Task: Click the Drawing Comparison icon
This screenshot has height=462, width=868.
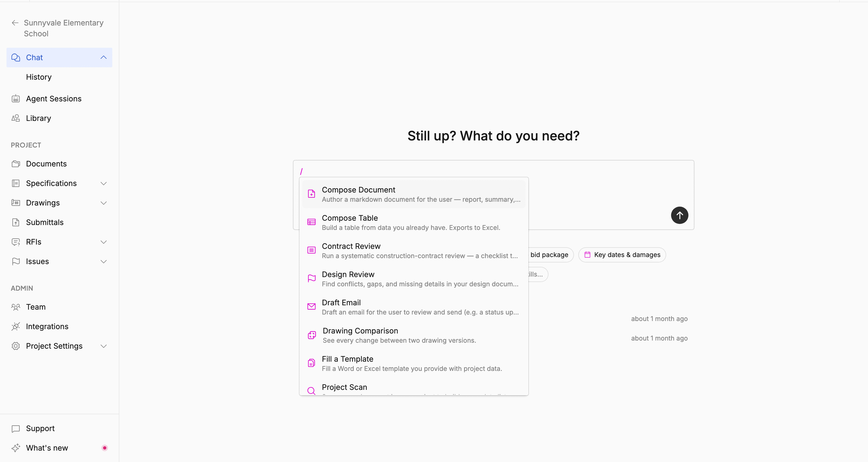Action: click(312, 335)
